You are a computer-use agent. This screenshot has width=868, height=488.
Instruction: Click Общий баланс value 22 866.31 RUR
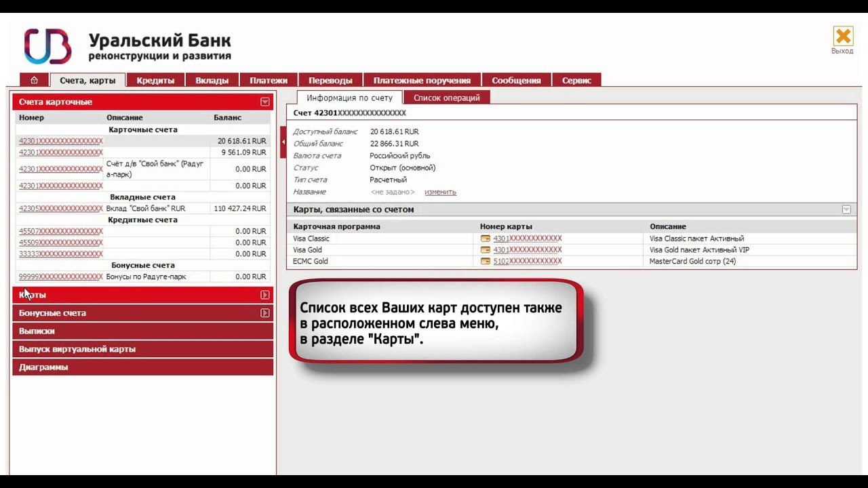tap(394, 144)
